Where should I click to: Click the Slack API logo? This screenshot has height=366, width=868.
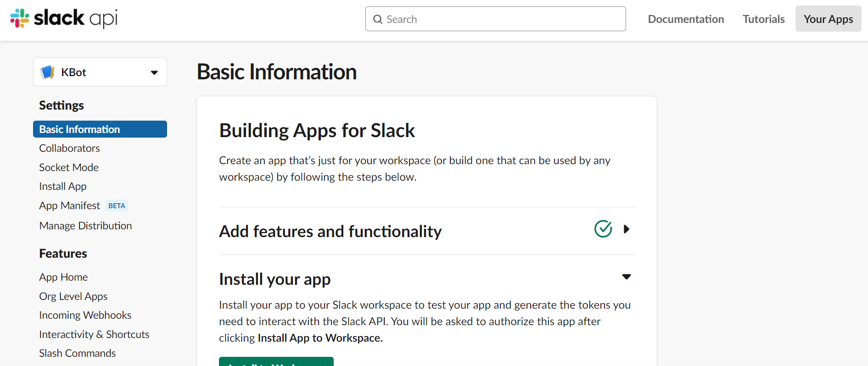tap(64, 18)
